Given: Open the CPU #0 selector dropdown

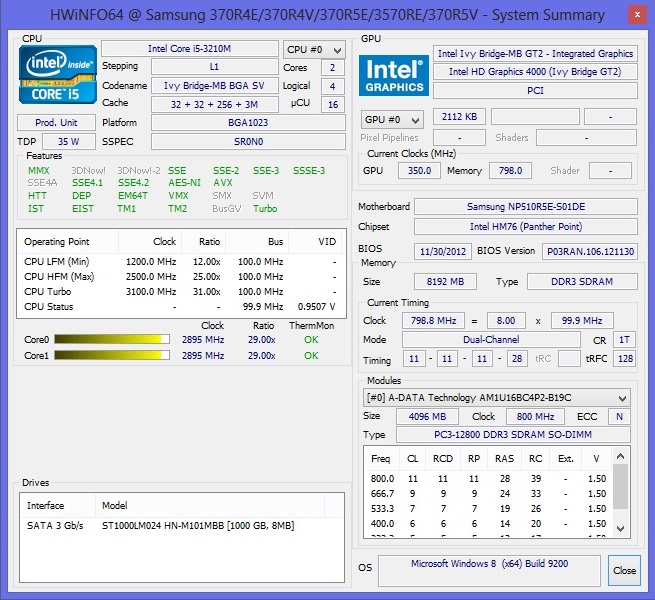Looking at the screenshot, I should coord(314,50).
